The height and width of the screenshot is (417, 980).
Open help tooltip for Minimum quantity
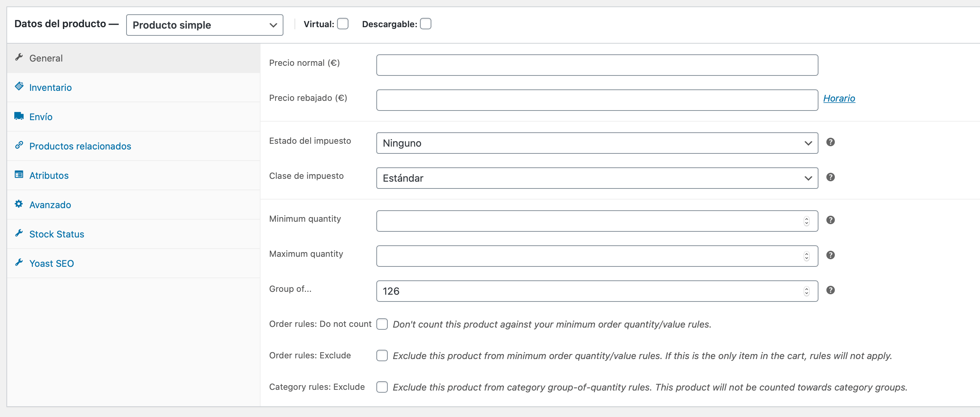click(831, 220)
